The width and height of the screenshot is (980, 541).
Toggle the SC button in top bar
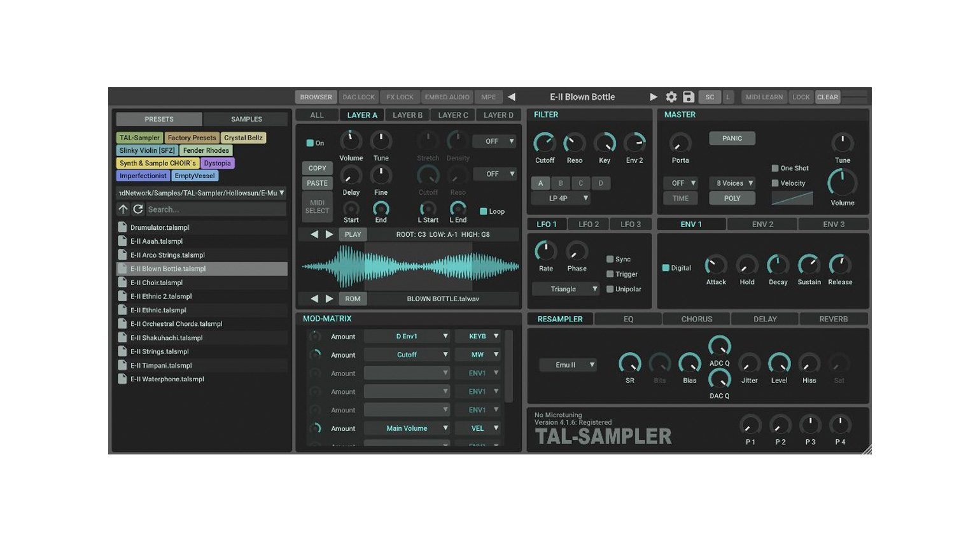point(710,97)
